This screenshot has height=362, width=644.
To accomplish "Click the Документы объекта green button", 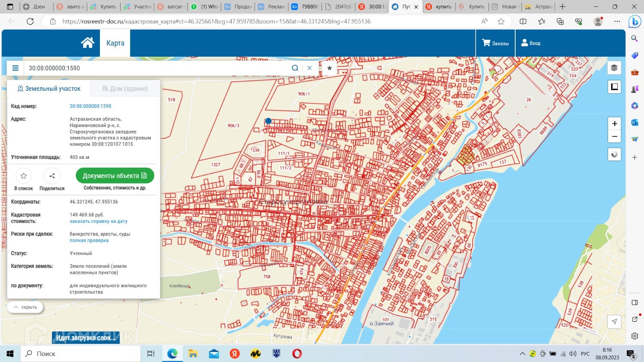I will 115,176.
